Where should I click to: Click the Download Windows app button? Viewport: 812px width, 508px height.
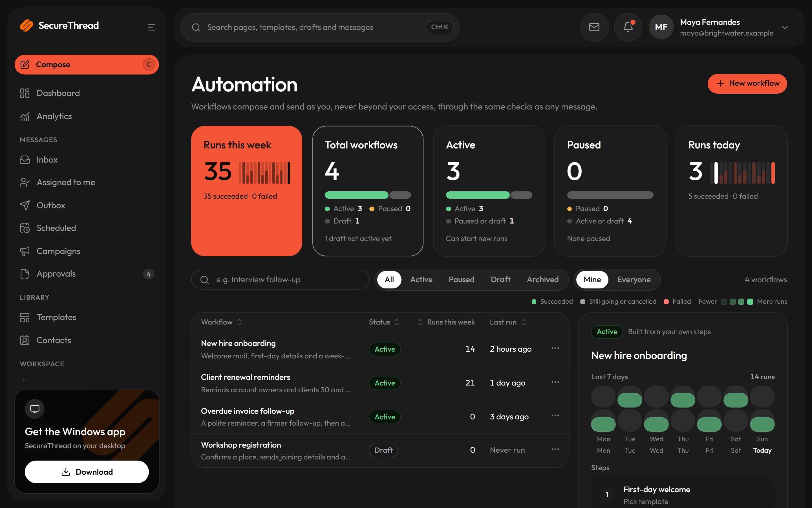(x=87, y=472)
